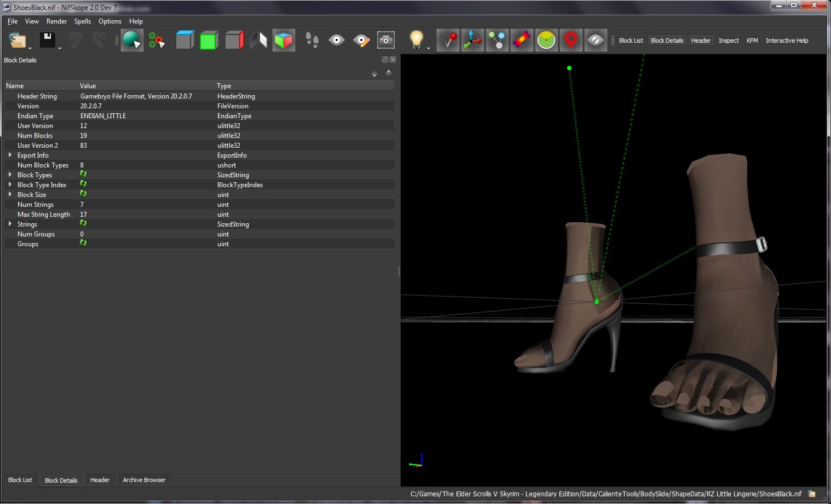Image resolution: width=831 pixels, height=504 pixels.
Task: Click the red map pin icon
Action: tap(571, 40)
